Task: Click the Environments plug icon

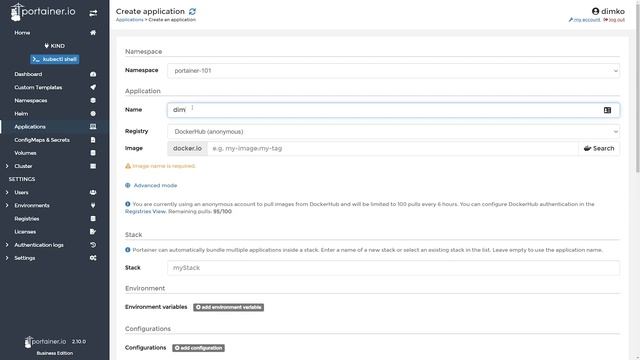Action: coord(93,205)
